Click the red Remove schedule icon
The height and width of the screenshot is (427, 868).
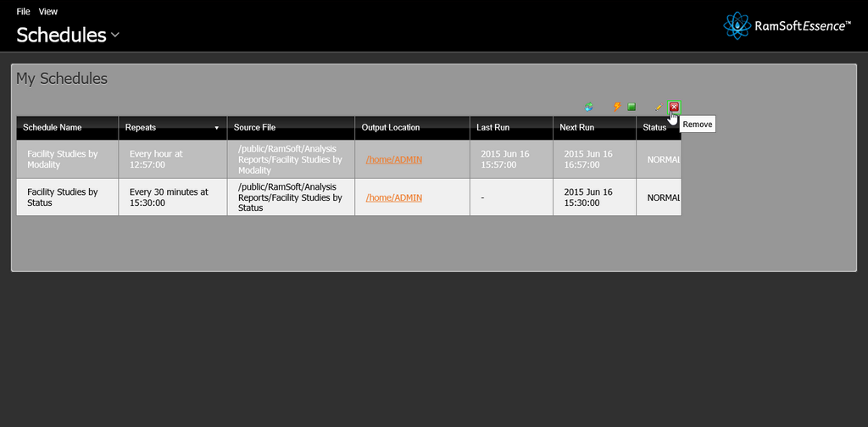pyautogui.click(x=674, y=107)
